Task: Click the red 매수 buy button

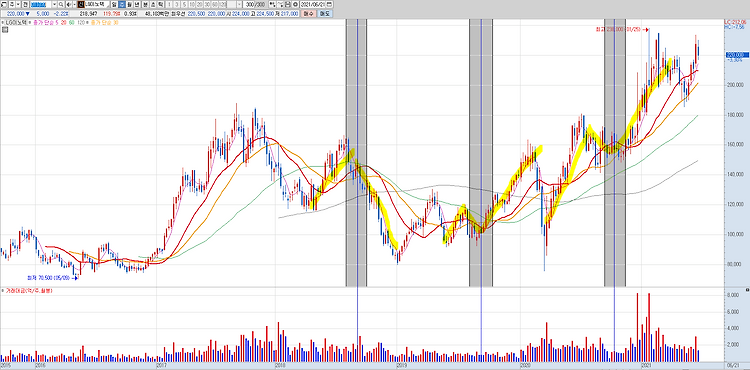Action: 309,14
